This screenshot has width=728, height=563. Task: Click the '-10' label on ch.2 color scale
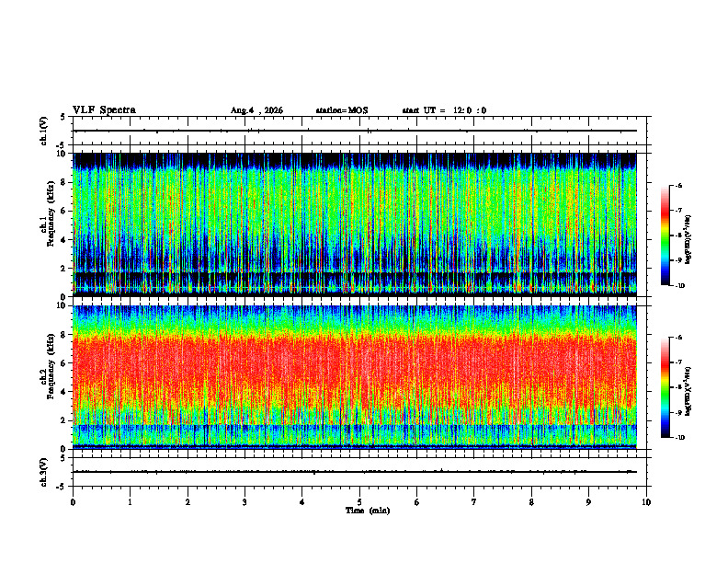point(679,438)
